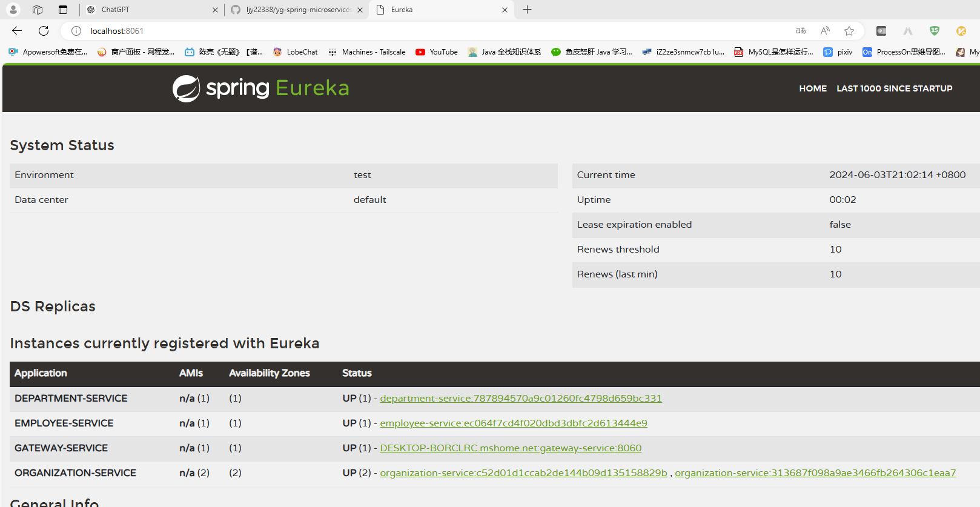Open the 商户面板 bookmark

tap(136, 52)
